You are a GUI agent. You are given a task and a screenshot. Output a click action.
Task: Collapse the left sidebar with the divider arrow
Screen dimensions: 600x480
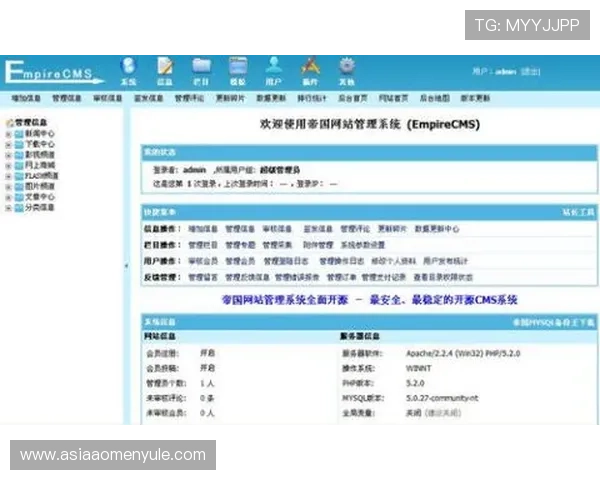(126, 265)
